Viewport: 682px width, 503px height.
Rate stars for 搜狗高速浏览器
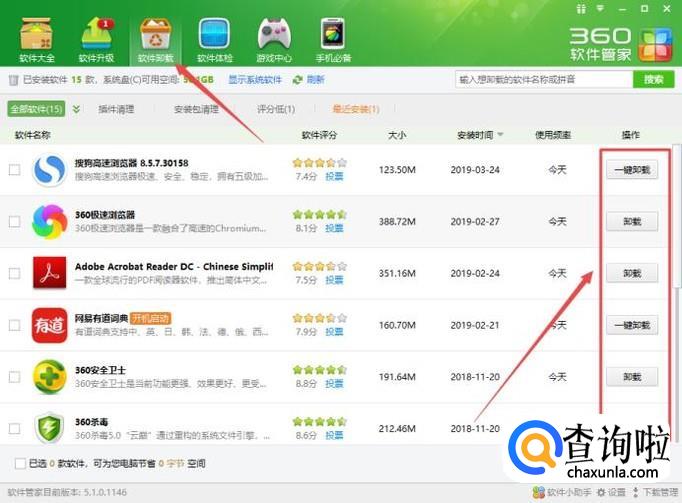point(320,163)
